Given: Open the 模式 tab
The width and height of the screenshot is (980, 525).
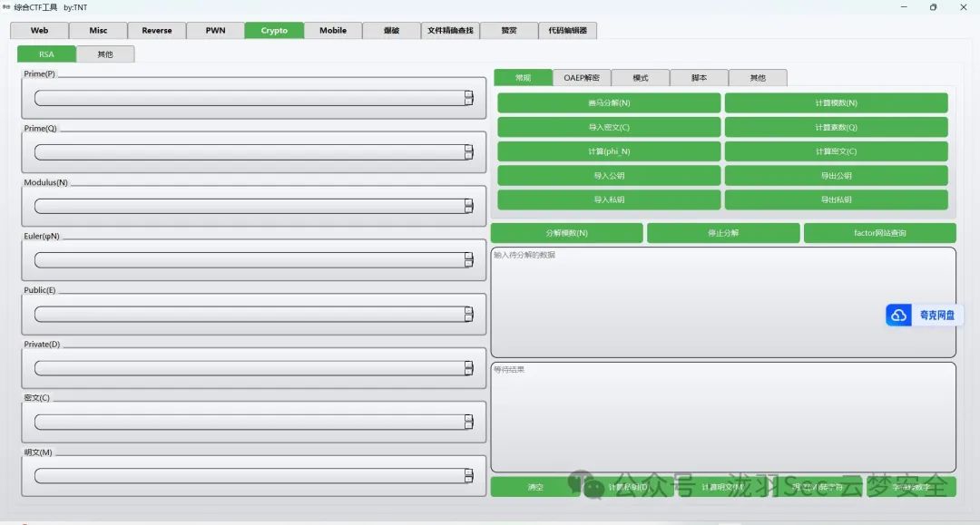Looking at the screenshot, I should [x=641, y=77].
